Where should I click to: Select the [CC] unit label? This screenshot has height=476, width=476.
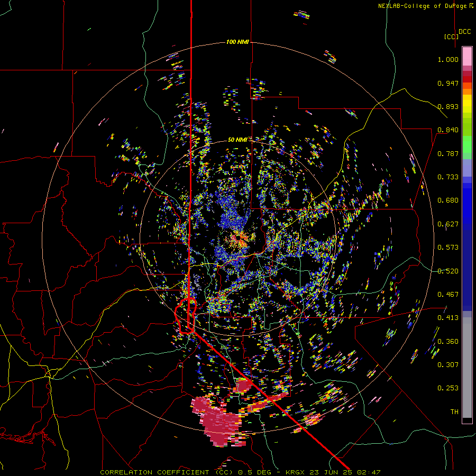(451, 36)
